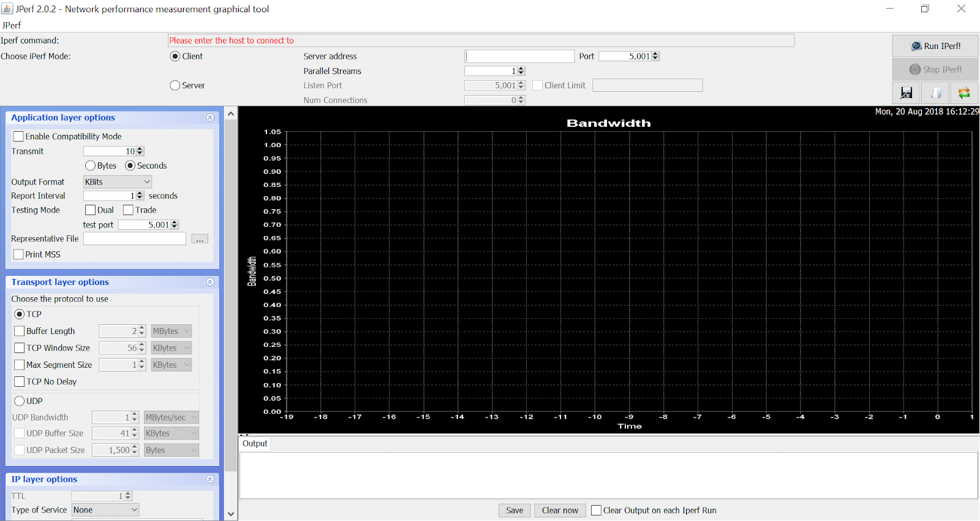This screenshot has width=980, height=521.
Task: Click the Server address input field
Action: tap(519, 56)
